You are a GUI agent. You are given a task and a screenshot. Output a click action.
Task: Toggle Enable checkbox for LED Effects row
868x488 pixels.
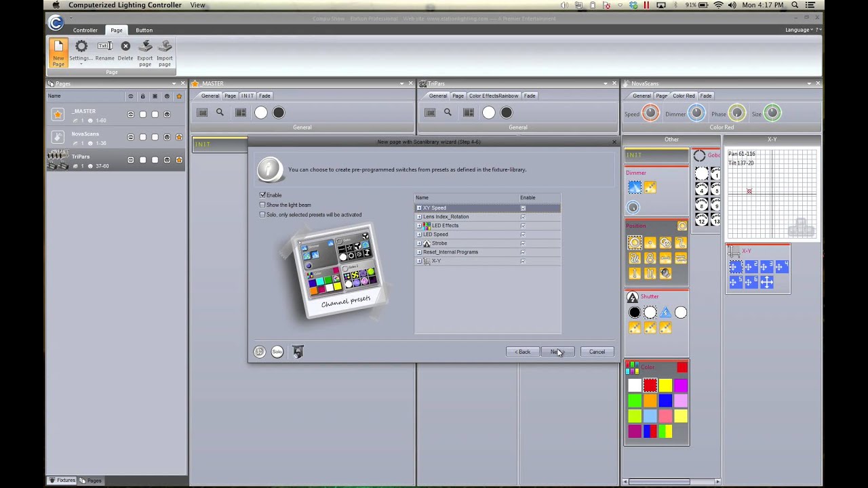523,226
